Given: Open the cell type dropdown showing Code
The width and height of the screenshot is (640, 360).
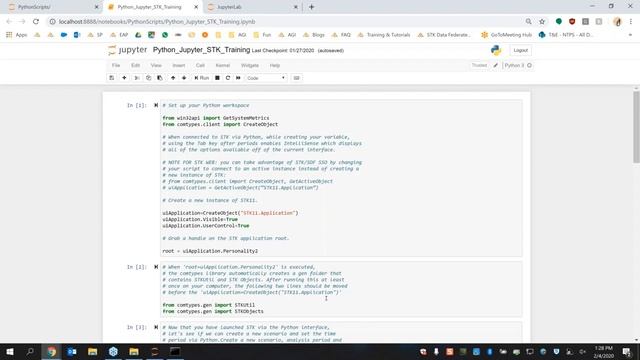Looking at the screenshot, I should coord(266,78).
